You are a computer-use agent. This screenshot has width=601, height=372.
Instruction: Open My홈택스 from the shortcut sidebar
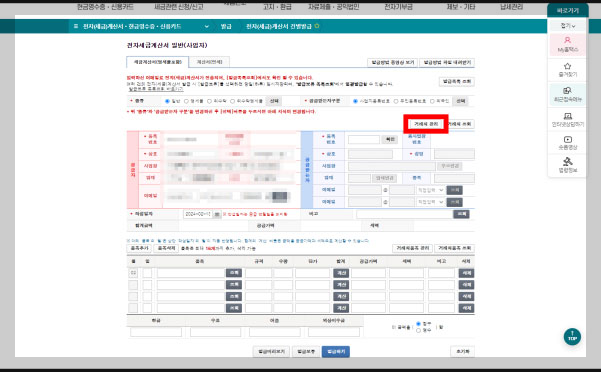568,45
